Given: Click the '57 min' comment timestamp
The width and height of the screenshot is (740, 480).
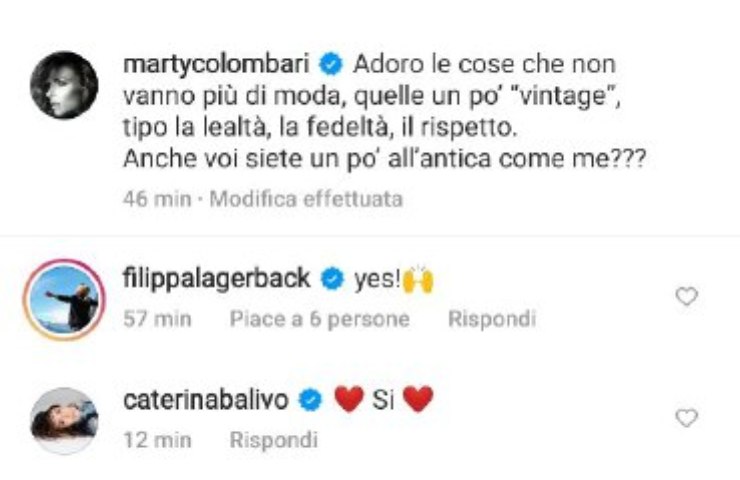Looking at the screenshot, I should coord(157,319).
